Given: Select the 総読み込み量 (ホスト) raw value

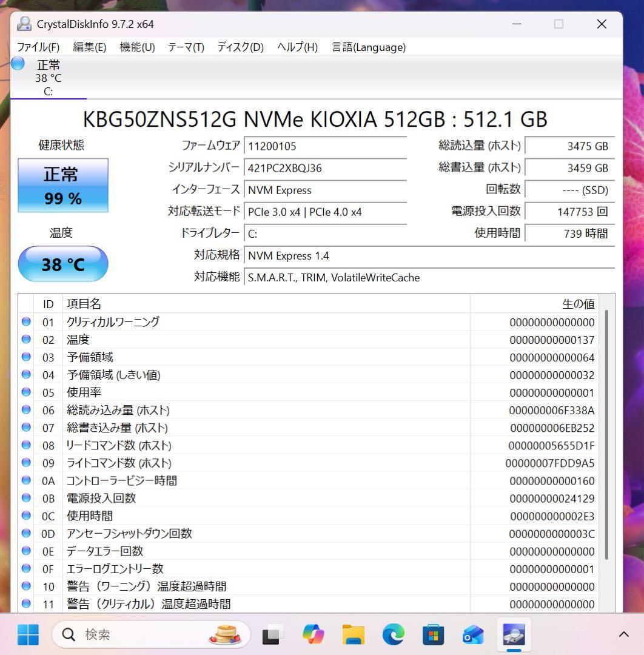Looking at the screenshot, I should click(x=552, y=410).
